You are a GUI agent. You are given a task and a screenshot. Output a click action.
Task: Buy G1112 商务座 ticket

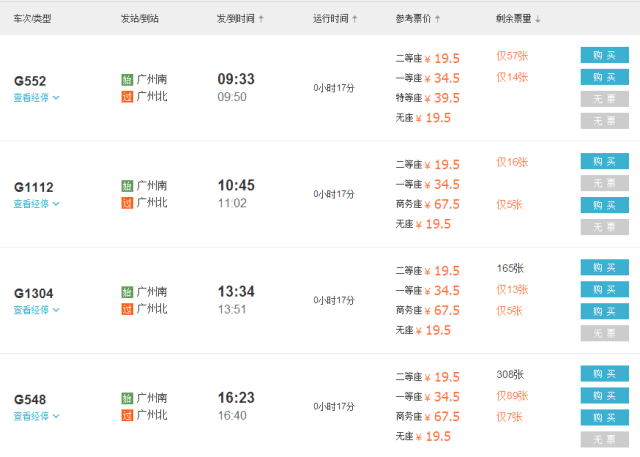(x=604, y=205)
